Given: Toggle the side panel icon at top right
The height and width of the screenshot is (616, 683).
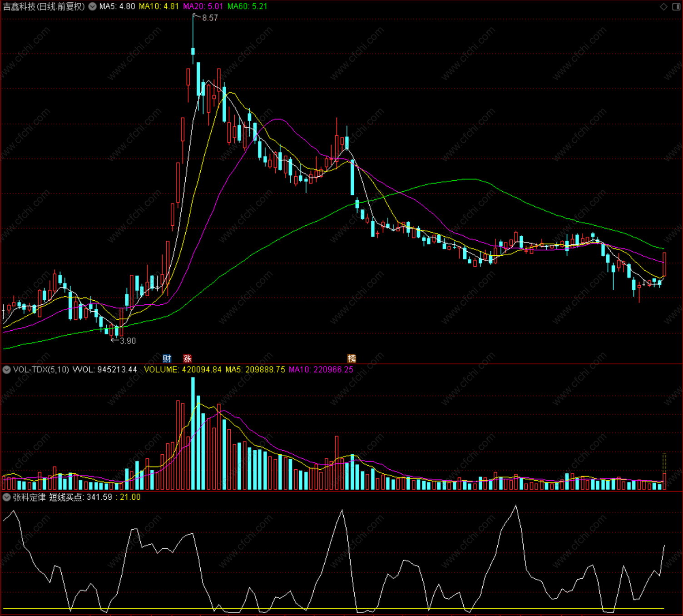Looking at the screenshot, I should click(676, 6).
